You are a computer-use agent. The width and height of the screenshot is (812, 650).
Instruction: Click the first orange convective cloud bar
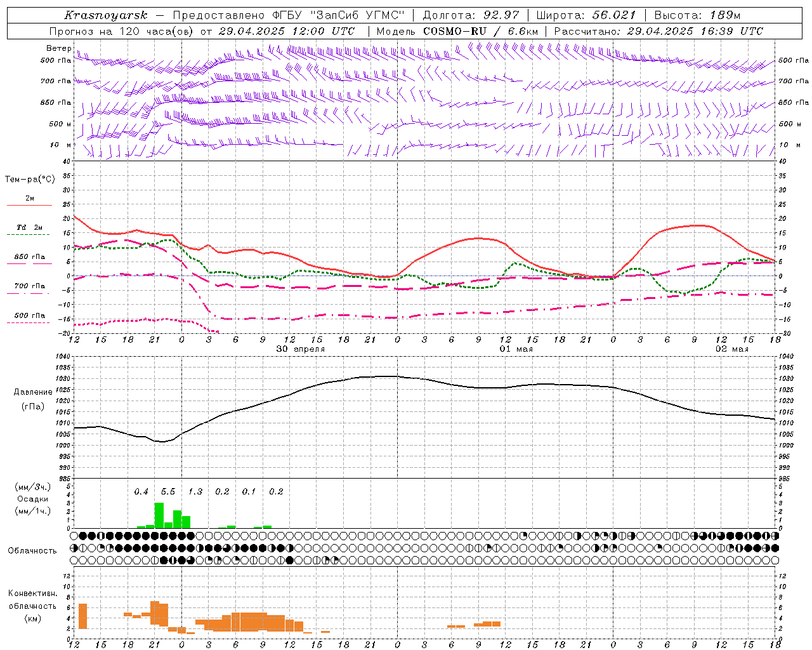pyautogui.click(x=82, y=616)
